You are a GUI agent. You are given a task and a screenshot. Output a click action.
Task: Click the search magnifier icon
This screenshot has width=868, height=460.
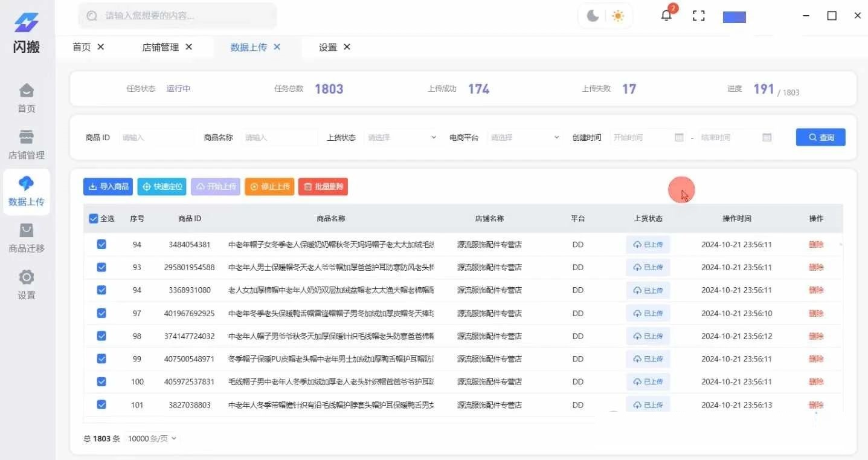pos(92,16)
